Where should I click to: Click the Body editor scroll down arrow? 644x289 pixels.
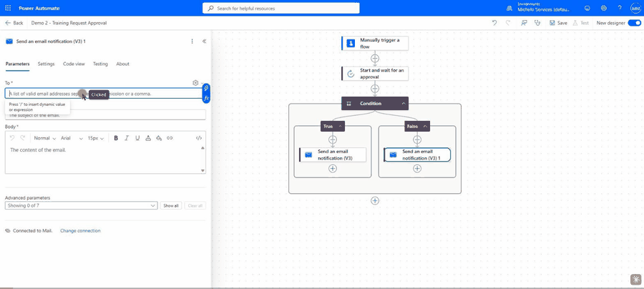click(x=203, y=170)
